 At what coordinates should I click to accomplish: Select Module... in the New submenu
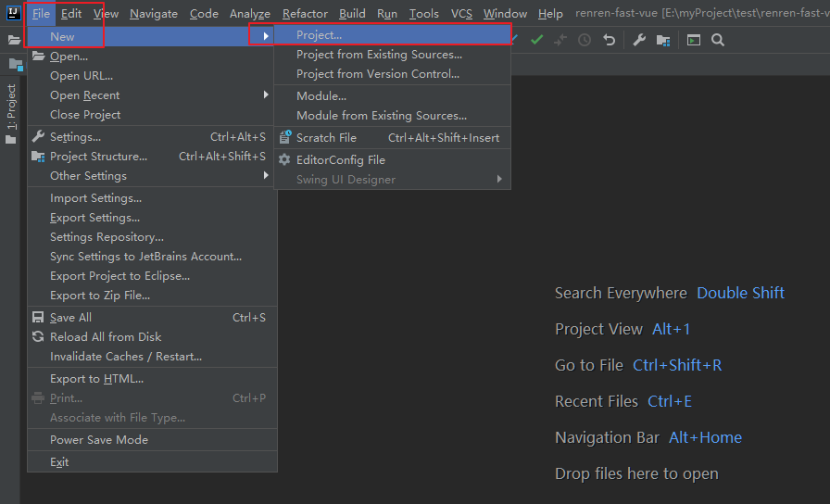point(392,95)
